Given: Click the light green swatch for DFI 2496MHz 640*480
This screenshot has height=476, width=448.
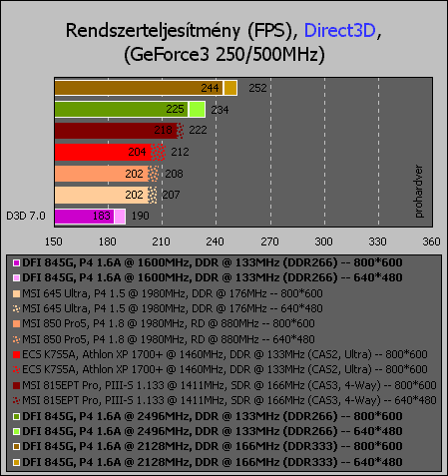Looking at the screenshot, I should tap(16, 431).
